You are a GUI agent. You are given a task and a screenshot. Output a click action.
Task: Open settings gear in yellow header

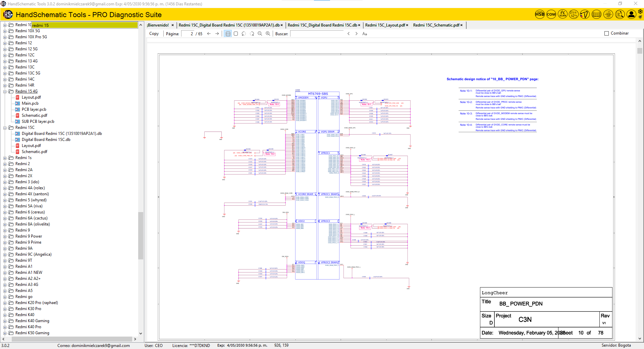click(640, 12)
